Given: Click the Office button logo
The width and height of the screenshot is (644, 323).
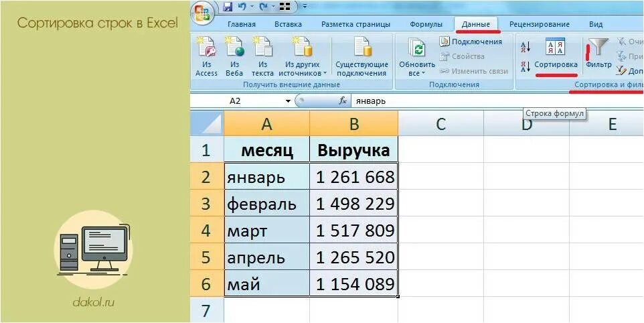Looking at the screenshot, I should (203, 12).
